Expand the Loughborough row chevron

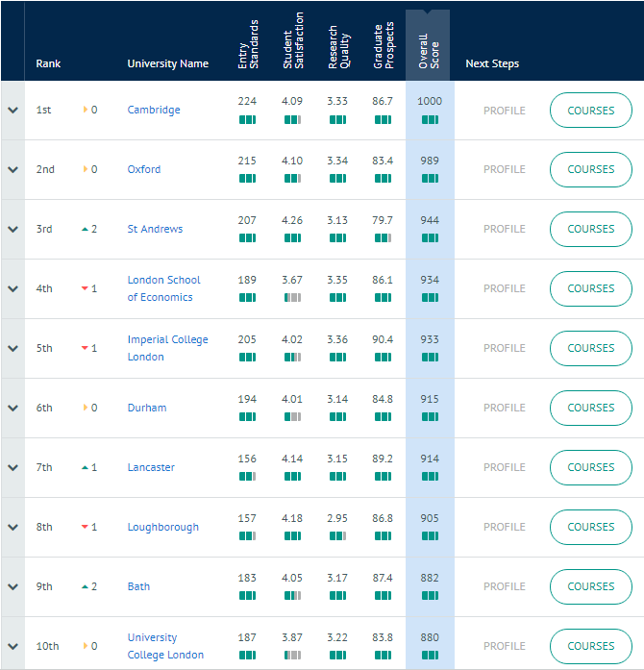coord(12,527)
